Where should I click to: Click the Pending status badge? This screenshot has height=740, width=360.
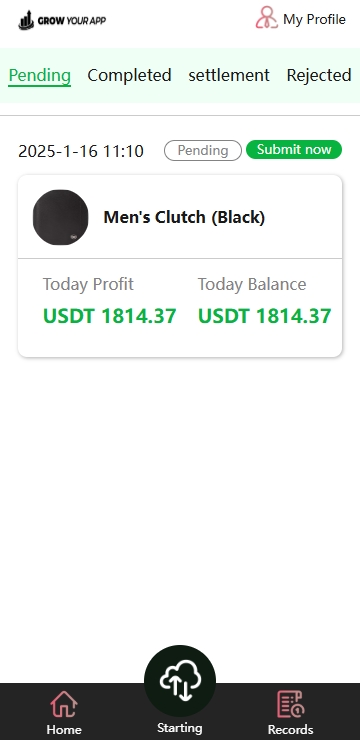tap(203, 151)
